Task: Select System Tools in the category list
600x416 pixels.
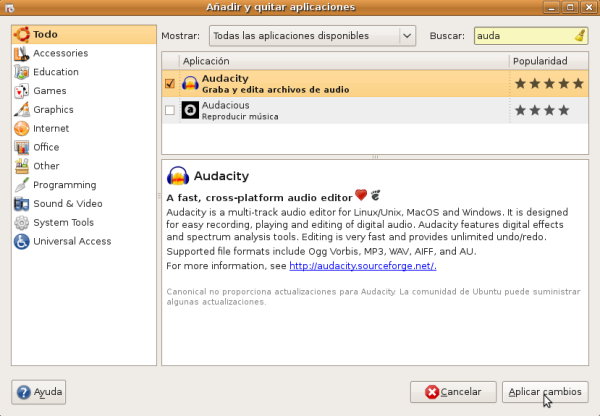Action: [63, 223]
